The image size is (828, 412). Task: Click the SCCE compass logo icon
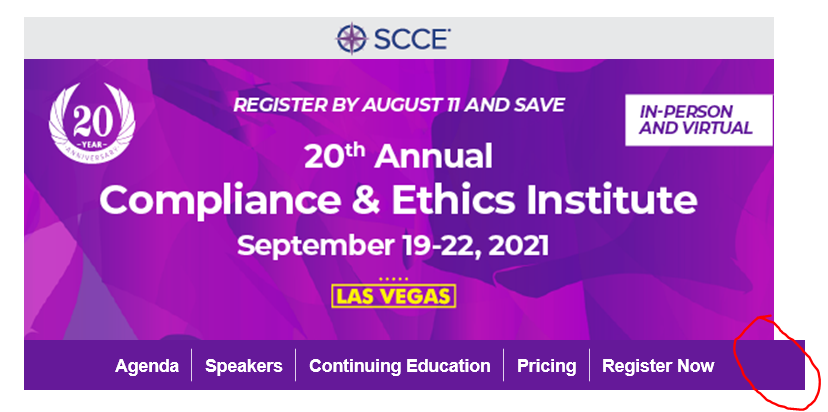[x=352, y=39]
